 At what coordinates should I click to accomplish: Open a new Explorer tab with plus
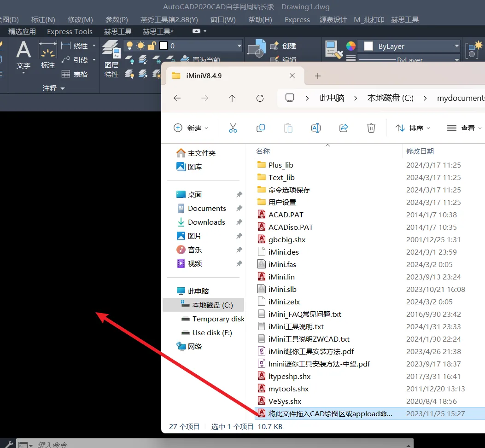pyautogui.click(x=318, y=76)
